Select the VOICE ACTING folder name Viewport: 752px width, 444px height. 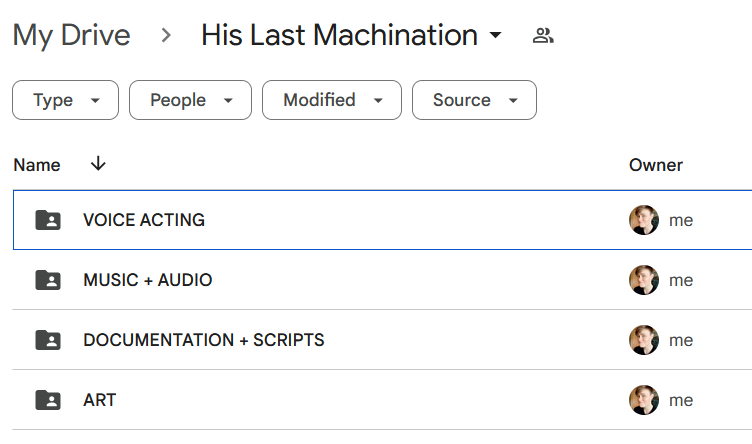(x=144, y=220)
